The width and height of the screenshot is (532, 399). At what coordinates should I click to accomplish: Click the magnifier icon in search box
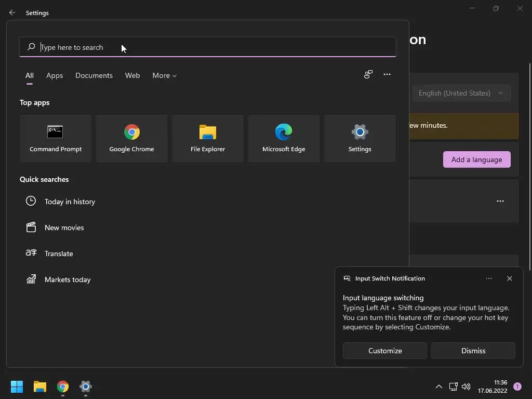(31, 47)
